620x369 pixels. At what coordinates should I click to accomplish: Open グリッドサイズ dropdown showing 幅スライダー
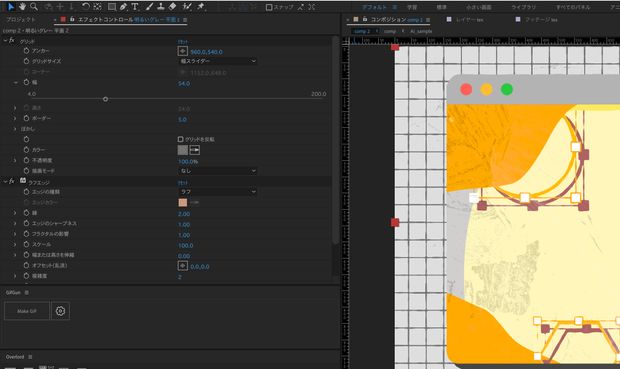218,61
